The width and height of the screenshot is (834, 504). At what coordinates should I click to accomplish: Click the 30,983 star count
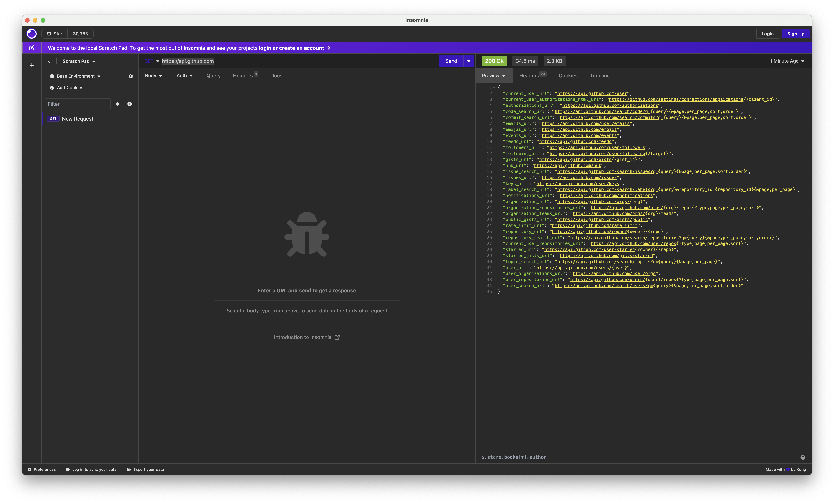[x=80, y=34]
